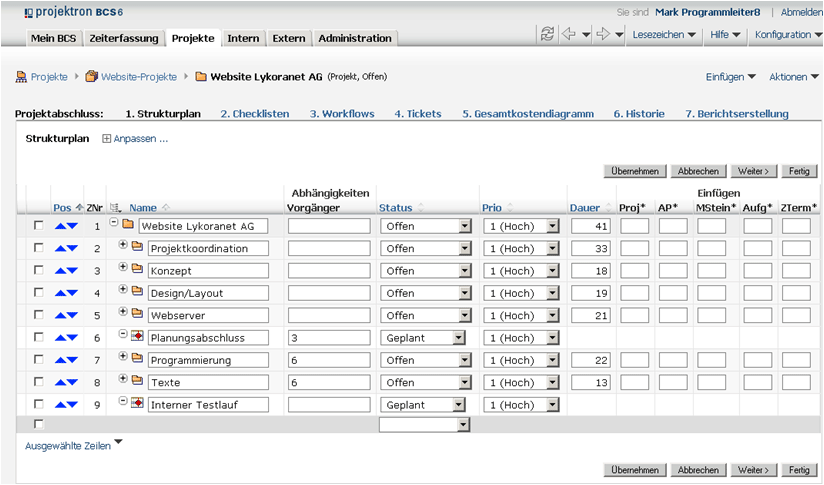Click the back navigation arrow icon
Viewport: 824px width, 485px height.
pyautogui.click(x=569, y=34)
